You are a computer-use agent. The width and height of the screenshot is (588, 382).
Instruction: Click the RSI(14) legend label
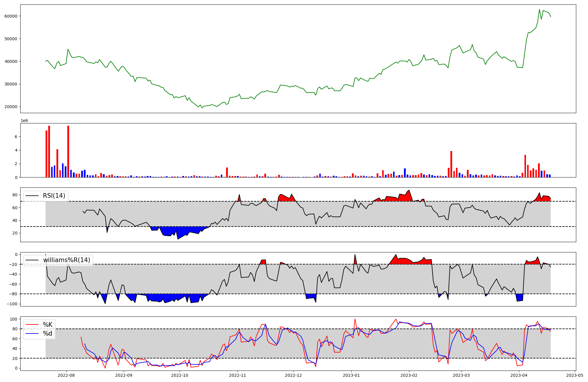click(54, 196)
